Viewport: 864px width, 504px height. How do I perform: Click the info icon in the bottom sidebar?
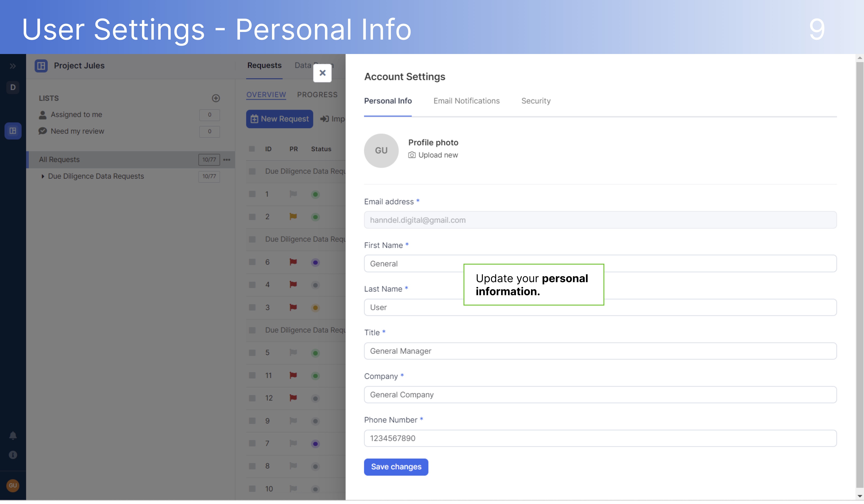pyautogui.click(x=13, y=455)
